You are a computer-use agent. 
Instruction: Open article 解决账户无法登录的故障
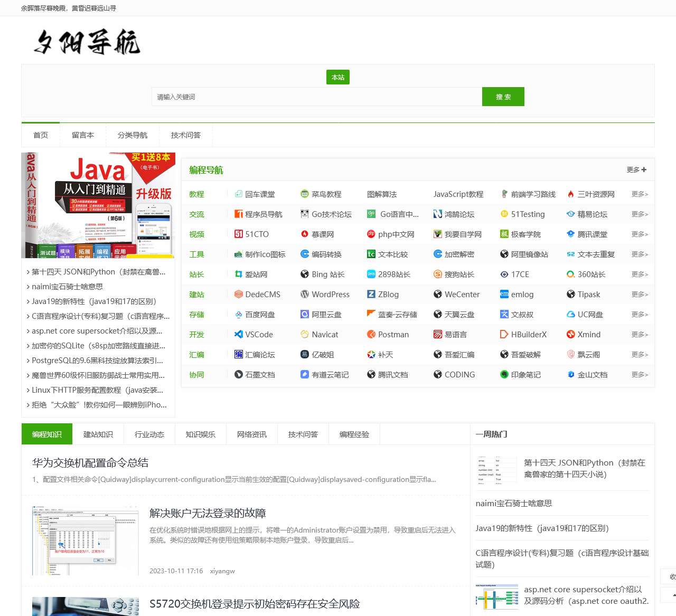208,513
